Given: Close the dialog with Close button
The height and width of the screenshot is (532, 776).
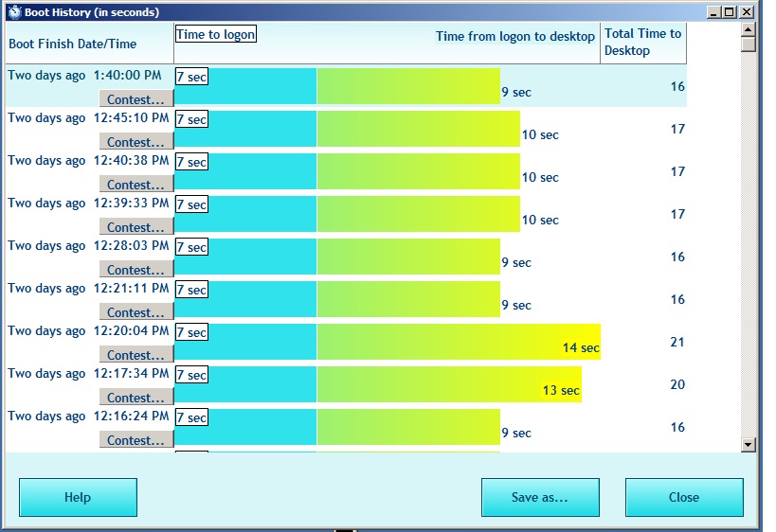Looking at the screenshot, I should coord(684,497).
